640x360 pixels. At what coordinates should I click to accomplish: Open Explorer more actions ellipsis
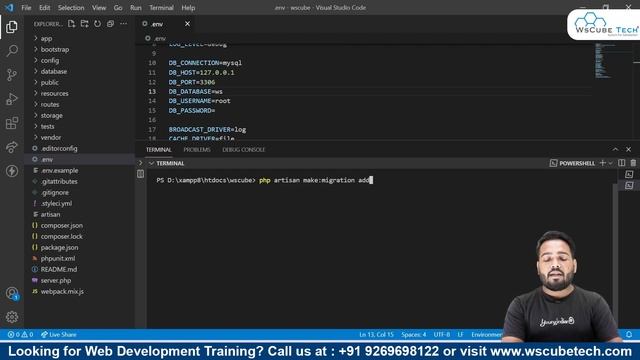point(123,24)
